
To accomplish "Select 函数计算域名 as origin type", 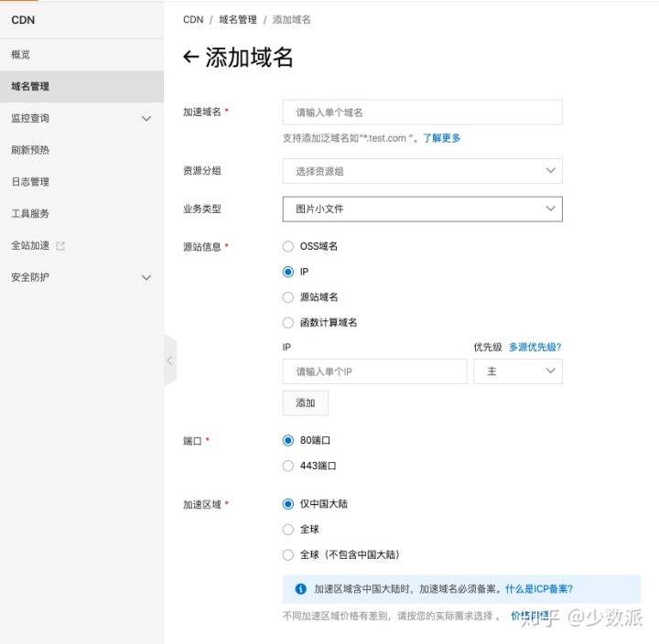I will [x=288, y=322].
